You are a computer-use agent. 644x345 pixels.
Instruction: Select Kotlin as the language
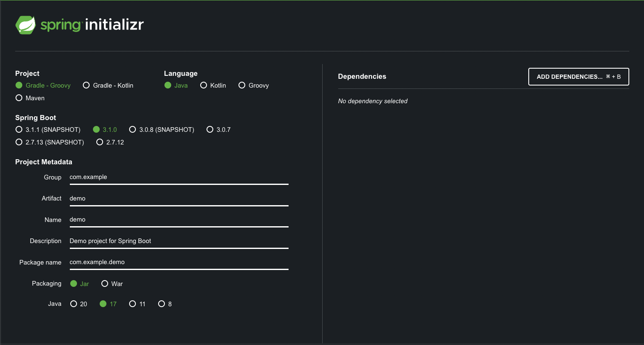pos(213,86)
